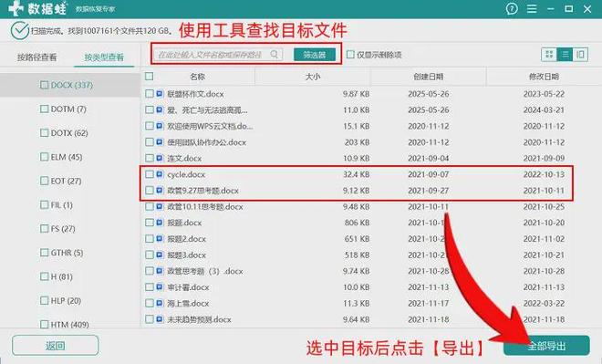
Task: Sort by 修改日期 column header
Action: 544,77
